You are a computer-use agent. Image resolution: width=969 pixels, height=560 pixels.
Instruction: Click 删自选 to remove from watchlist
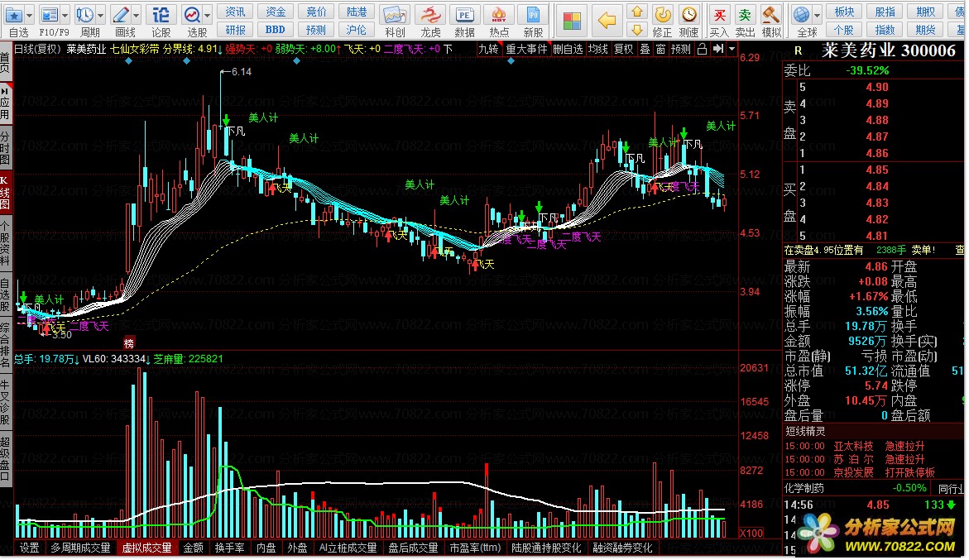coord(568,49)
